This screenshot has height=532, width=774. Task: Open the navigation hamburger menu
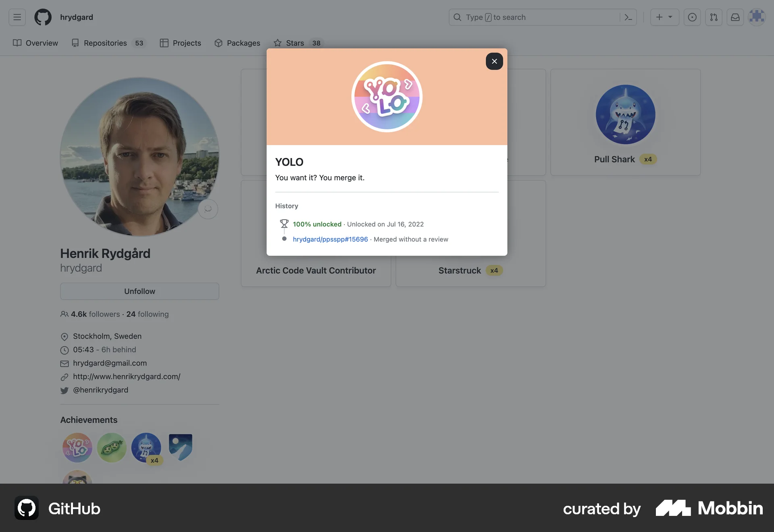tap(17, 17)
